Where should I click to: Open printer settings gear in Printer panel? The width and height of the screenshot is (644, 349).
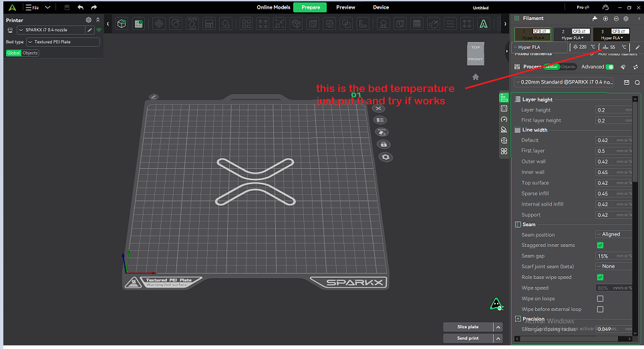[x=88, y=19]
